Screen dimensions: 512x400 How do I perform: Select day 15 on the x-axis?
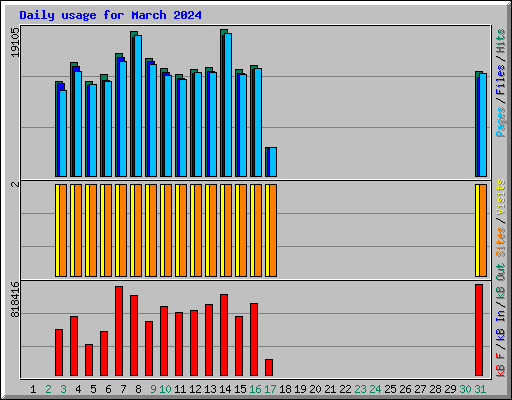240,389
